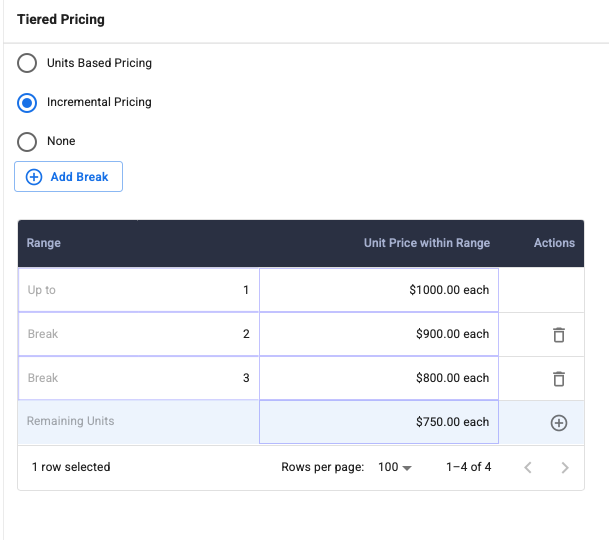Click the Add Break button
This screenshot has height=540, width=609.
click(x=68, y=177)
